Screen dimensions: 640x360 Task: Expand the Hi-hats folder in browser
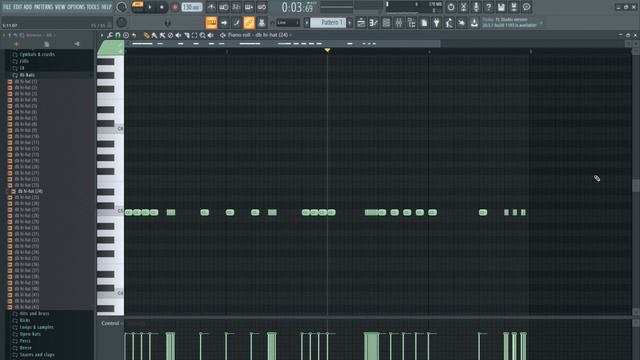(x=27, y=75)
